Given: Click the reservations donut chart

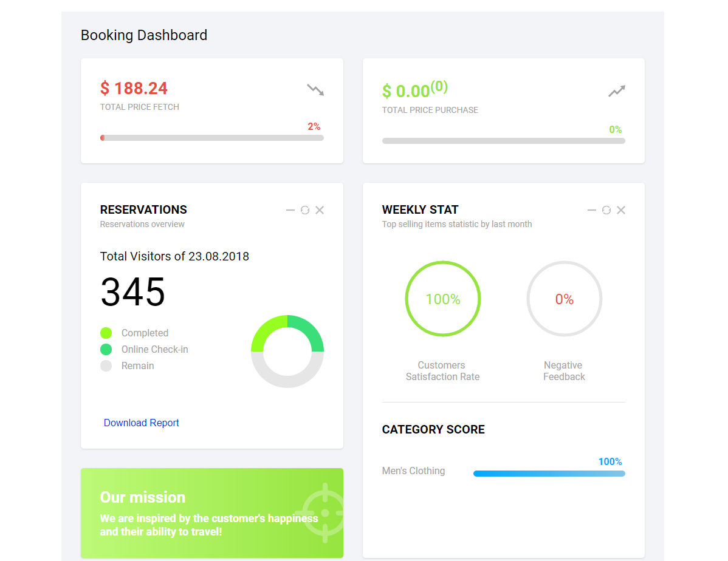Looking at the screenshot, I should [x=287, y=352].
